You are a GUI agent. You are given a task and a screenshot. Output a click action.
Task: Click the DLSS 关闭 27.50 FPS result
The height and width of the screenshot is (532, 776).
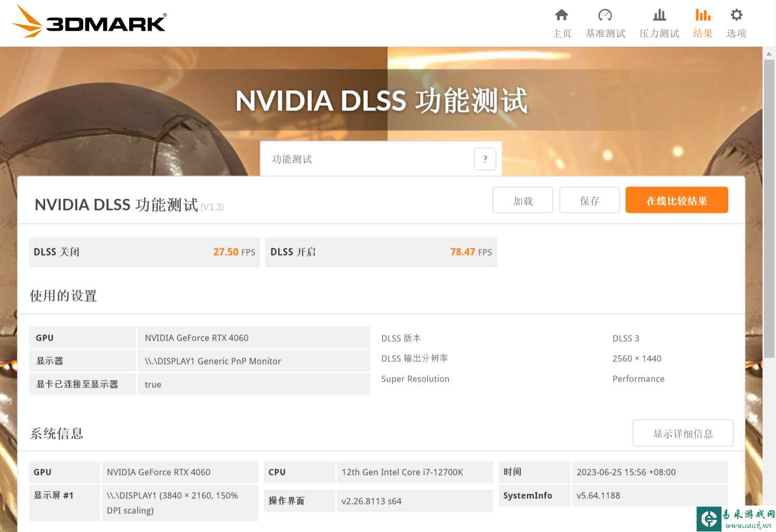144,252
